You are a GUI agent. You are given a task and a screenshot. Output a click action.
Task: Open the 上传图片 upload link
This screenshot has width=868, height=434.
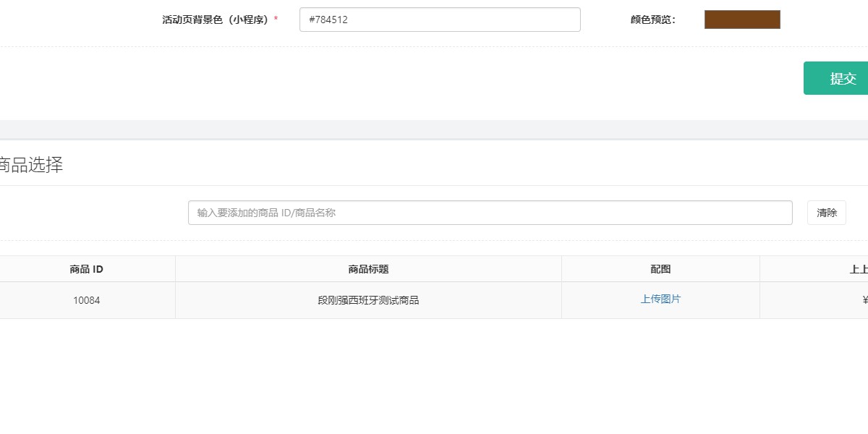pos(660,299)
